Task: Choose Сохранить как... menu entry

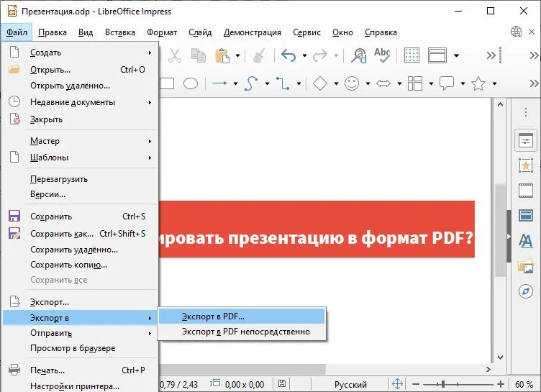Action: [x=80, y=234]
